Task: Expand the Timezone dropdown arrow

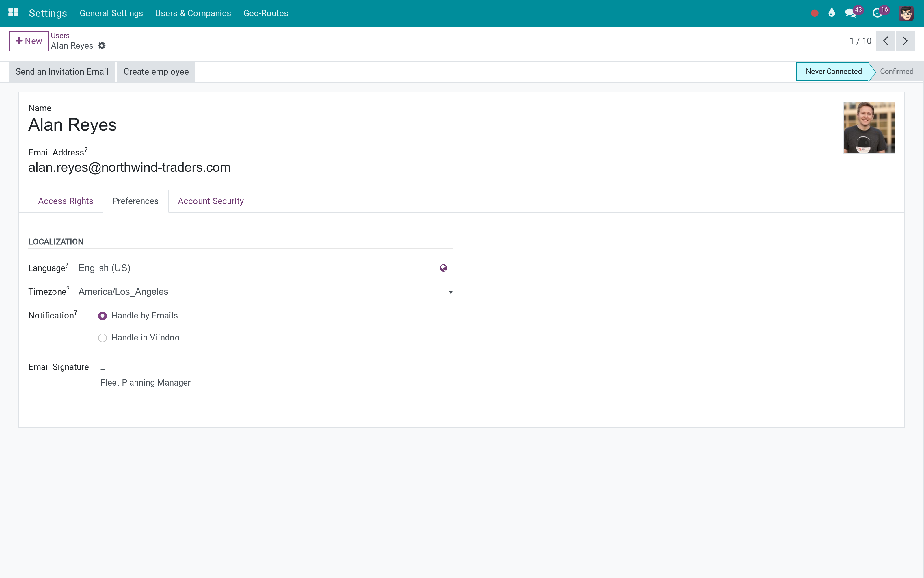Action: 450,292
